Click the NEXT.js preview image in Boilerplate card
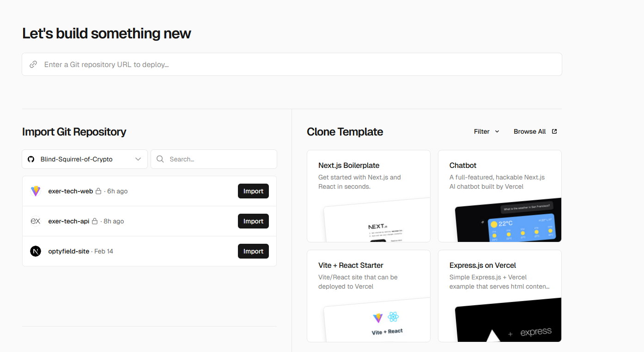644x352 pixels. click(377, 220)
